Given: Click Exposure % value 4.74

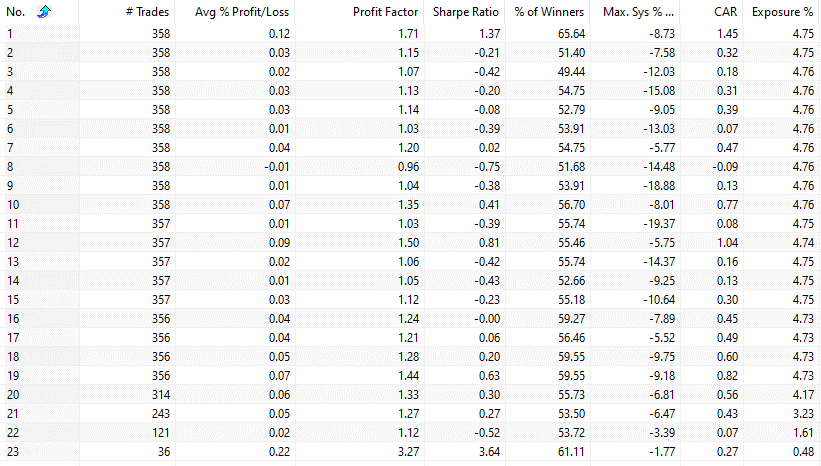Looking at the screenshot, I should coord(803,242).
